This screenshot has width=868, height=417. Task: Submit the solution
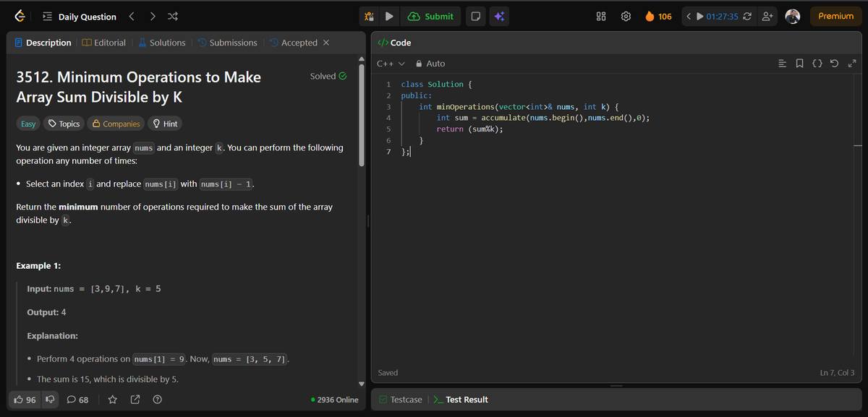point(431,17)
